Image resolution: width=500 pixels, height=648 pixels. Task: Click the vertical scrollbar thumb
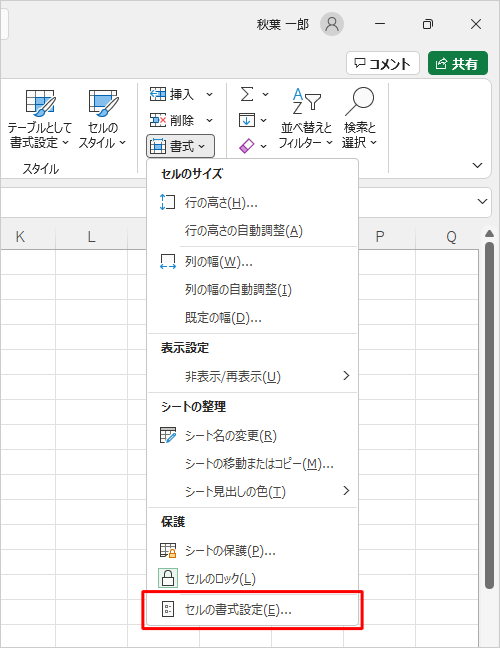coord(489,415)
